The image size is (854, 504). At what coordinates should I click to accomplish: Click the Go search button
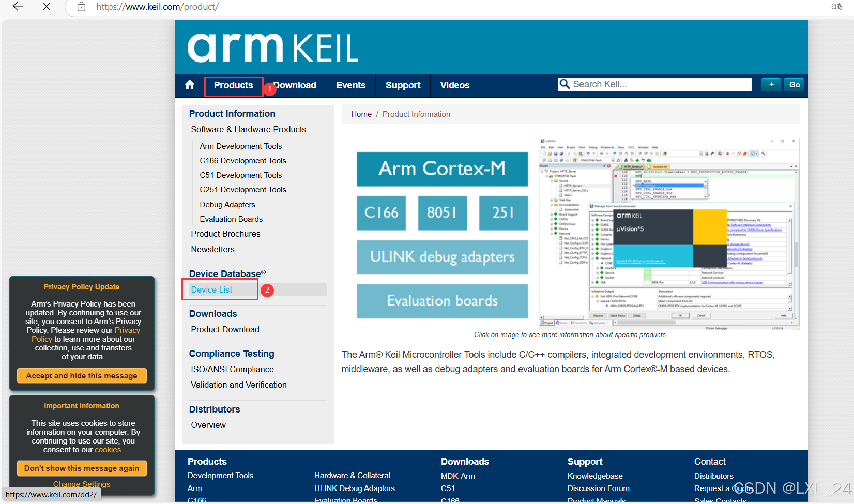(795, 85)
